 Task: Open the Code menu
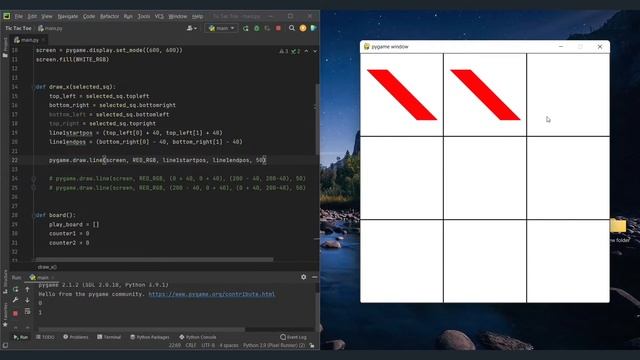[x=89, y=16]
